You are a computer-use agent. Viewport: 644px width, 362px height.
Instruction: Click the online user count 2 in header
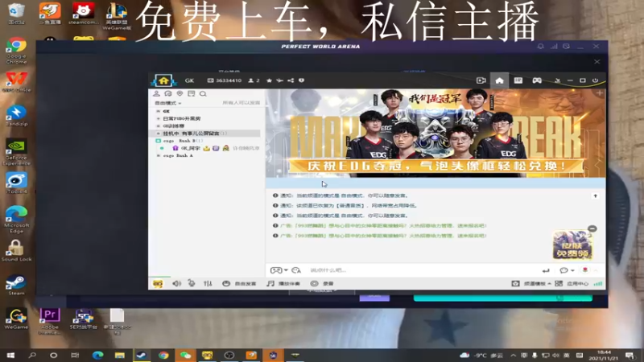pyautogui.click(x=254, y=80)
